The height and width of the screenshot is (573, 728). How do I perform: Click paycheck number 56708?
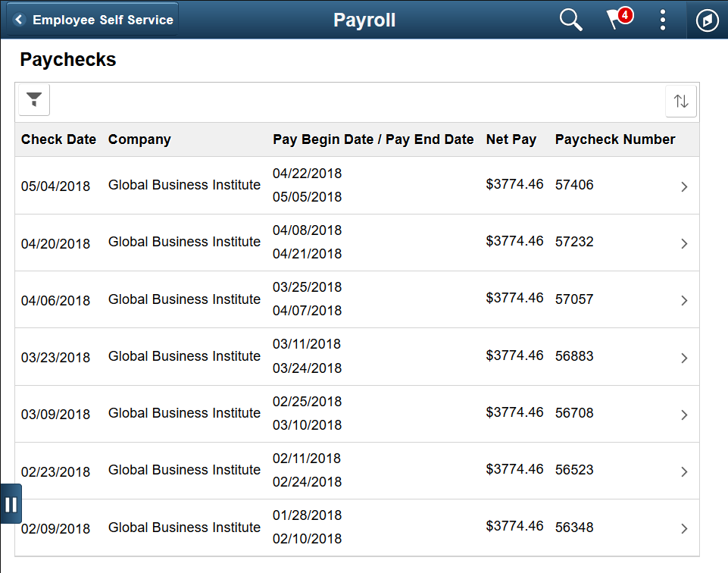point(574,413)
